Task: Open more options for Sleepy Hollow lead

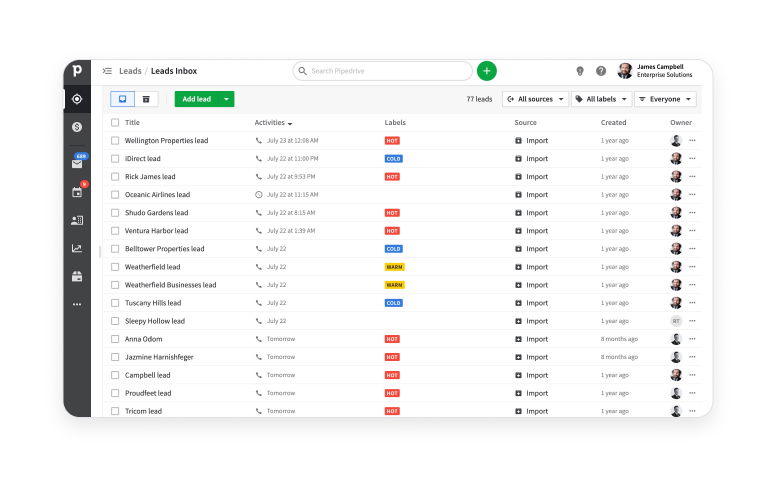Action: (692, 321)
